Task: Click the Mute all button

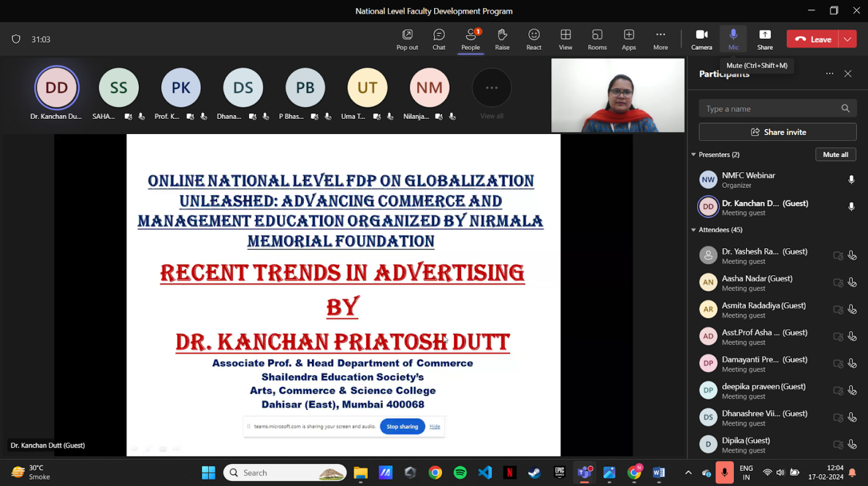Action: (835, 155)
